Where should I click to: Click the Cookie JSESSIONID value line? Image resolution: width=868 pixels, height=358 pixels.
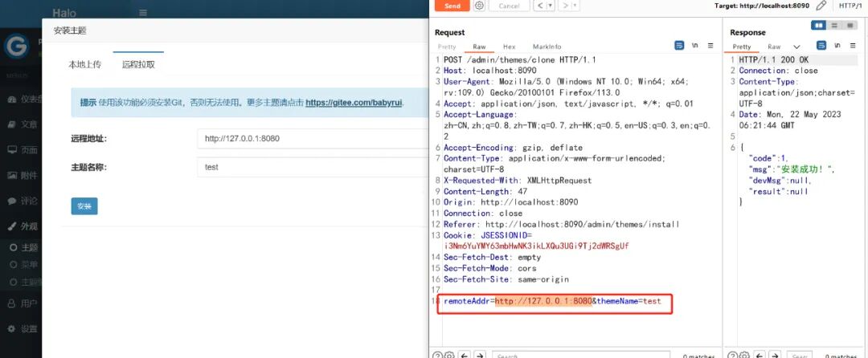pos(536,246)
